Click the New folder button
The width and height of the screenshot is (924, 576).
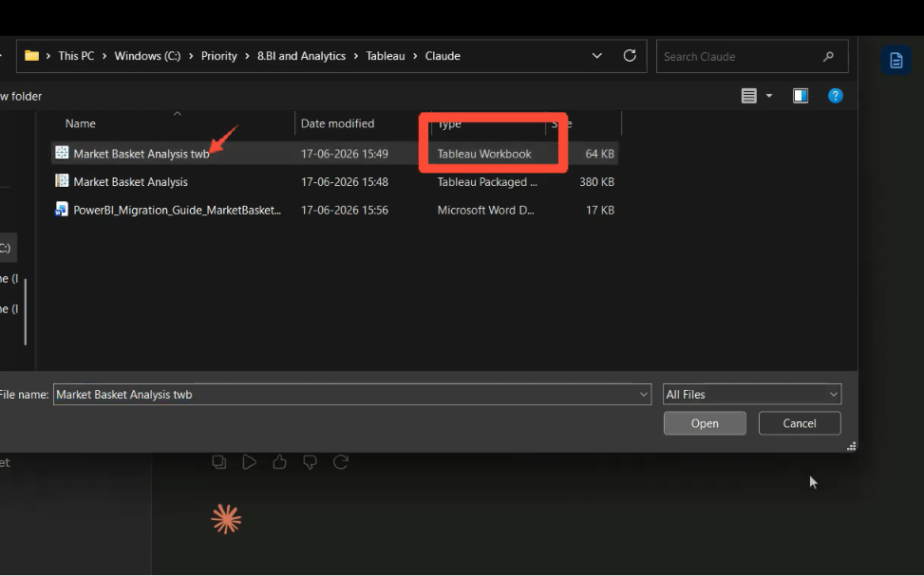click(x=21, y=96)
